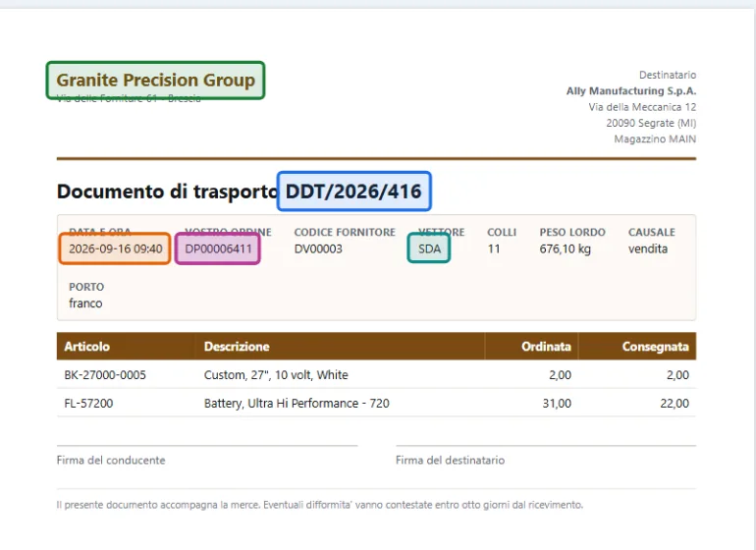Select gross weight 676,10 kg
The height and width of the screenshot is (550, 756).
click(x=566, y=248)
